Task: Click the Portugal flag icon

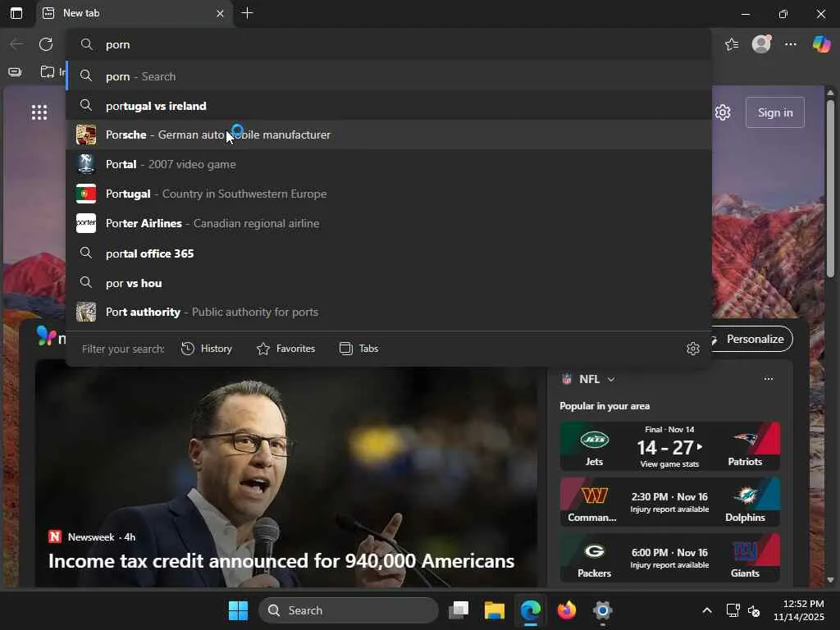Action: (86, 194)
